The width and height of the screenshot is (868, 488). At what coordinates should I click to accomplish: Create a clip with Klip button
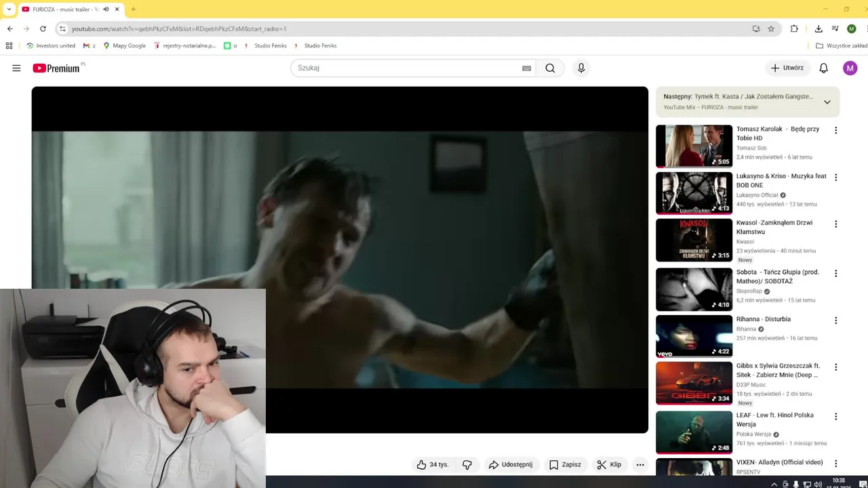click(x=609, y=464)
